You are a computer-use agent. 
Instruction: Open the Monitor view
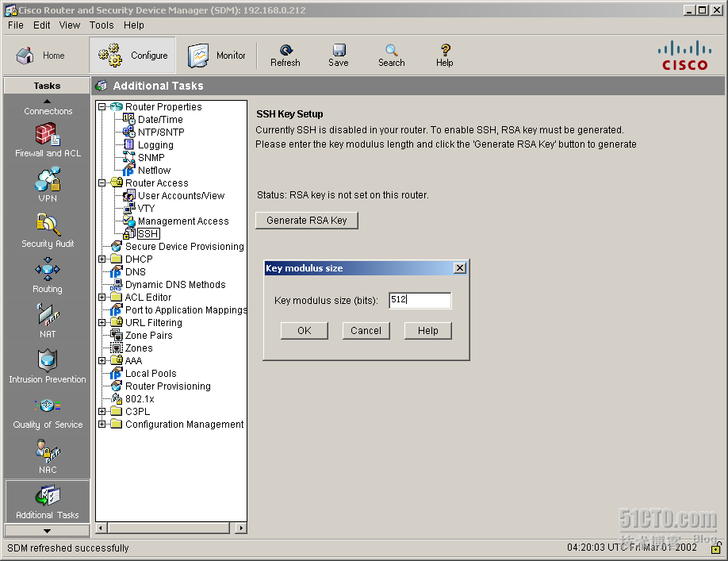click(216, 56)
